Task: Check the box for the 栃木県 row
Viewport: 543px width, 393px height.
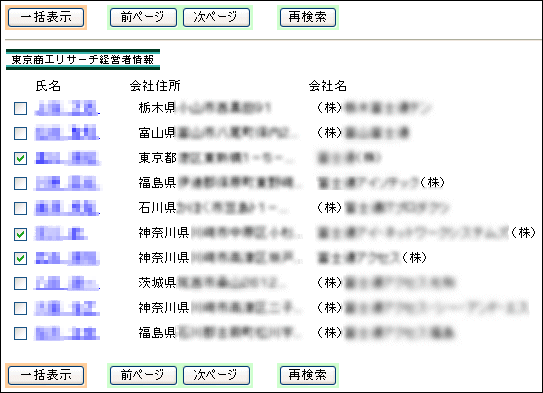Action: pos(20,108)
